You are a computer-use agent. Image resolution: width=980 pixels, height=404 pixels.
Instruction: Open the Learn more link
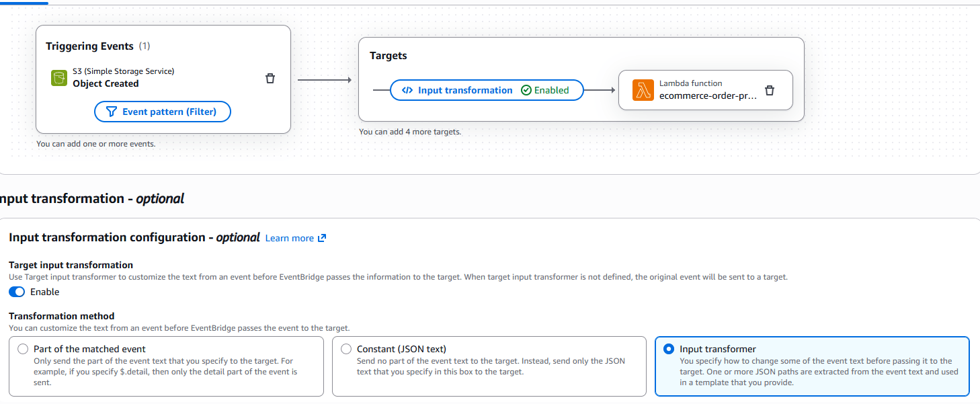point(289,238)
